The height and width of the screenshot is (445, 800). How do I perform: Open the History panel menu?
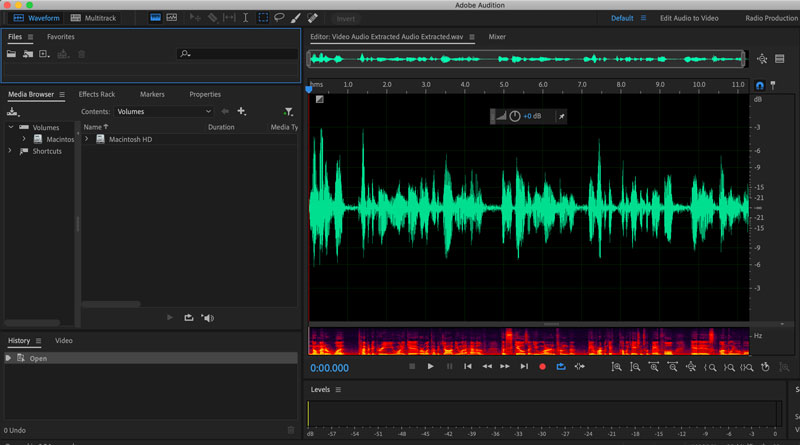click(38, 341)
